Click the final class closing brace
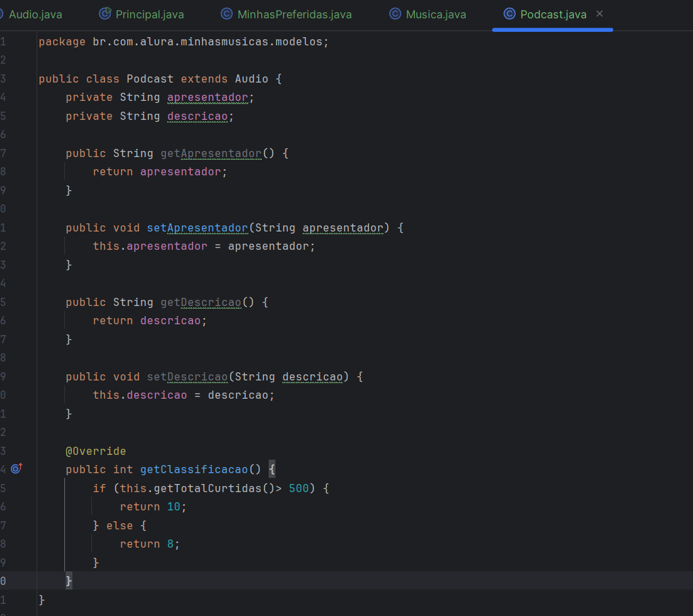This screenshot has height=616, width=693. [x=41, y=600]
